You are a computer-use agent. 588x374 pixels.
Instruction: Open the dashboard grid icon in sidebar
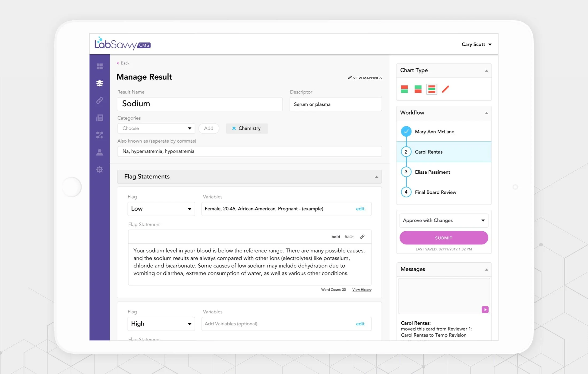100,66
